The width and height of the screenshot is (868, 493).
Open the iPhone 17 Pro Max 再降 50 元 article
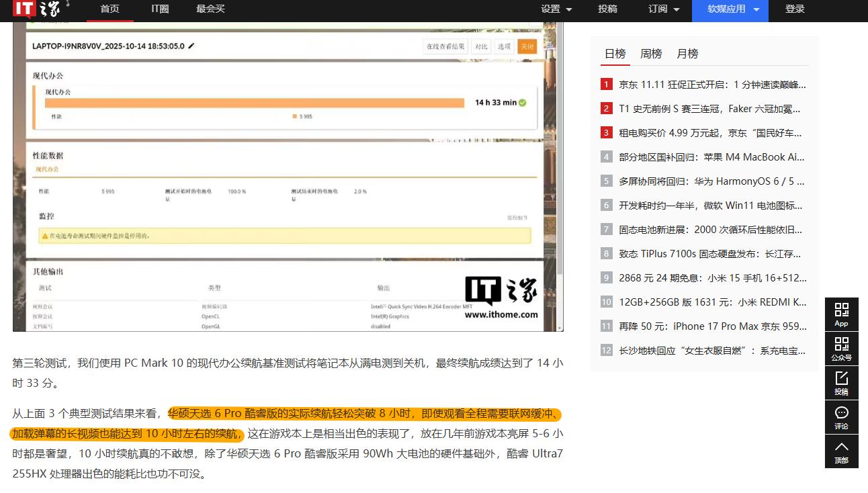coord(713,326)
